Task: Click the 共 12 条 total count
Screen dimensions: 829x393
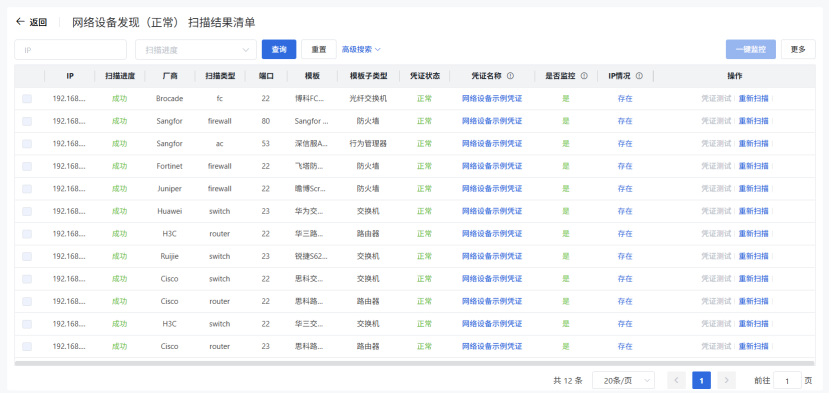Action: [x=567, y=380]
